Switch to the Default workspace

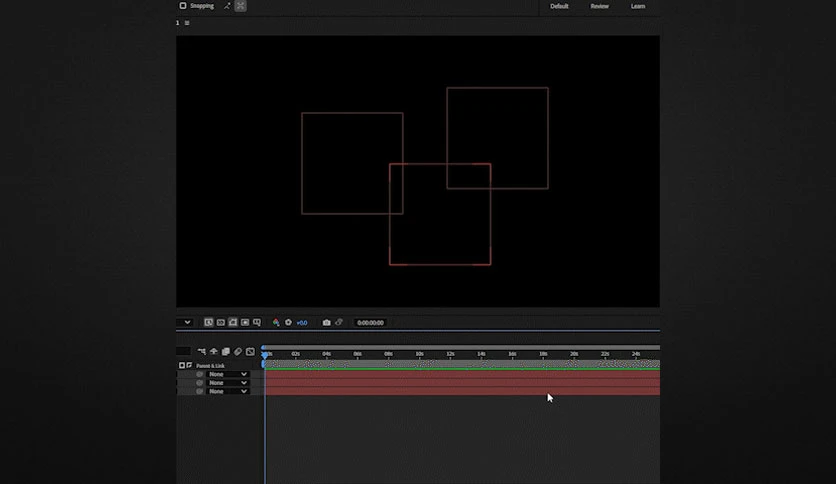click(x=559, y=6)
